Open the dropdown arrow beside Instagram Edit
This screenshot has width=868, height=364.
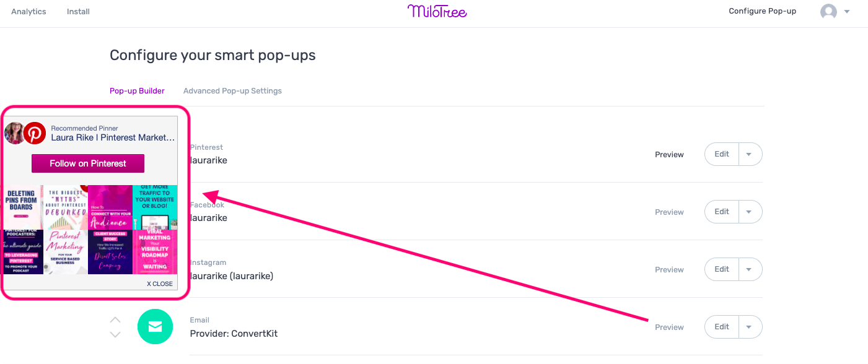pos(749,269)
